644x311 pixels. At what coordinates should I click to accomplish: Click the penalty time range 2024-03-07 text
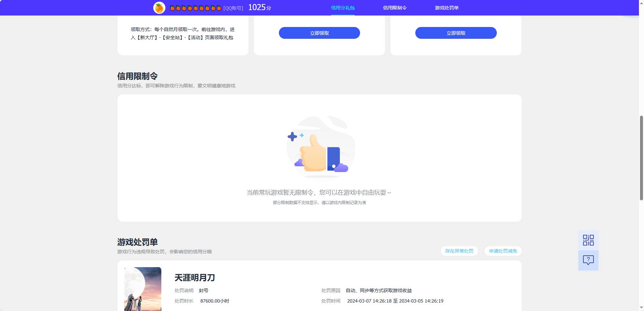pos(395,301)
